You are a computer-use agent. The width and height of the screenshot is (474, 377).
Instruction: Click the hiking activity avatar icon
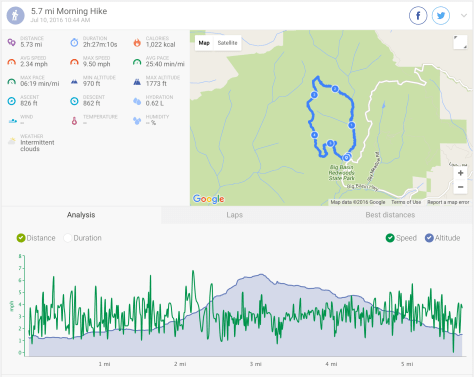click(x=15, y=15)
